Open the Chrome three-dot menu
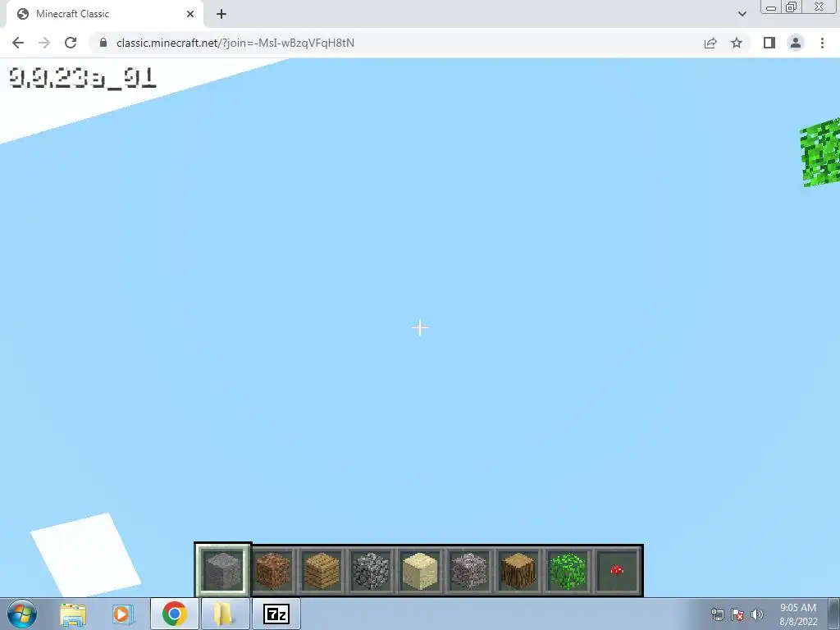 coord(822,43)
